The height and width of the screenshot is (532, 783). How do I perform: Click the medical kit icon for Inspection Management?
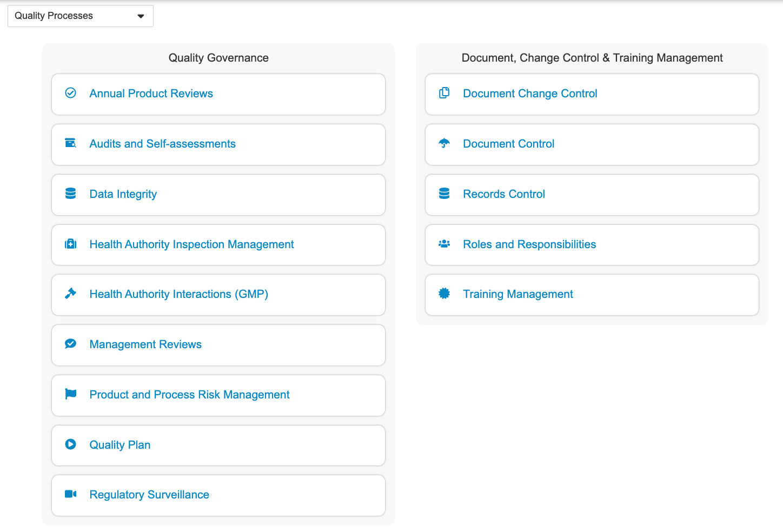coord(70,244)
